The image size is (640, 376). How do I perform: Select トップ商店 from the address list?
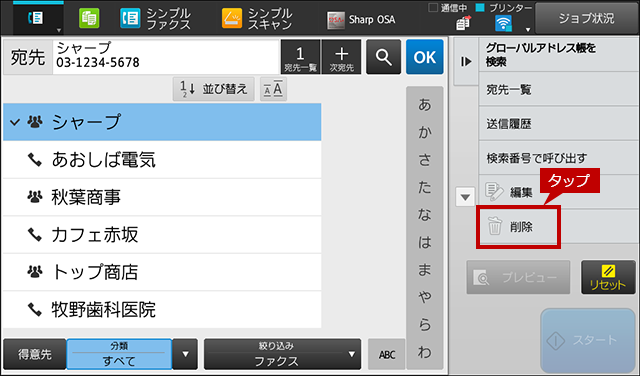(x=162, y=272)
